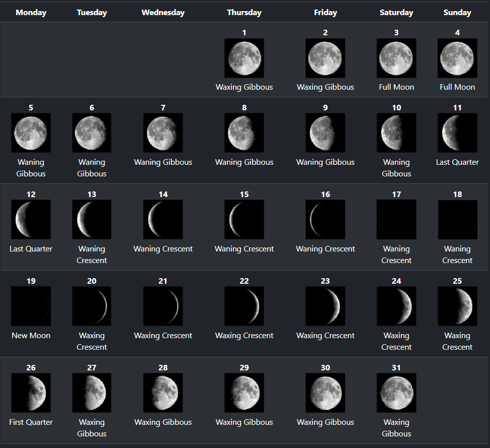Click the thin crescent image on day 16
This screenshot has height=448, width=490.
(325, 219)
